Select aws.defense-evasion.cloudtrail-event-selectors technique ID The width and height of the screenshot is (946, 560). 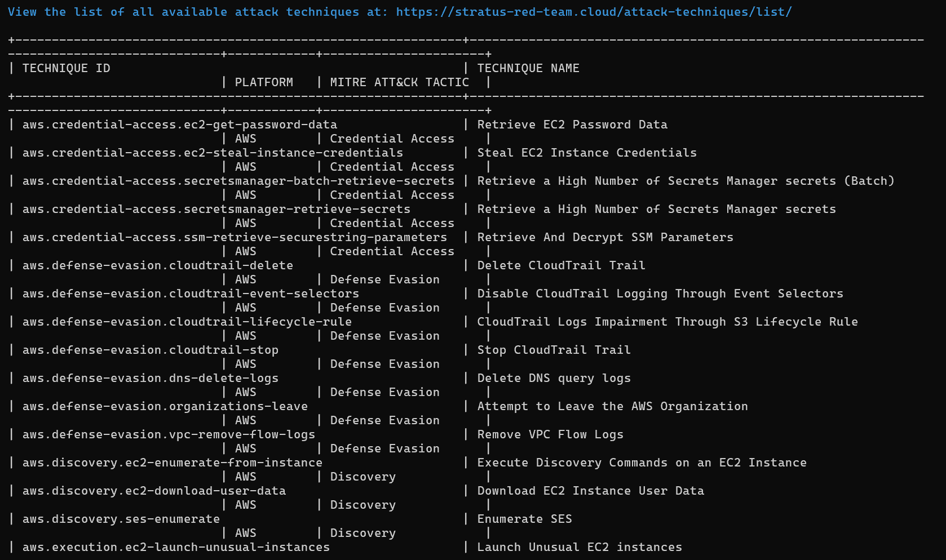click(x=191, y=294)
